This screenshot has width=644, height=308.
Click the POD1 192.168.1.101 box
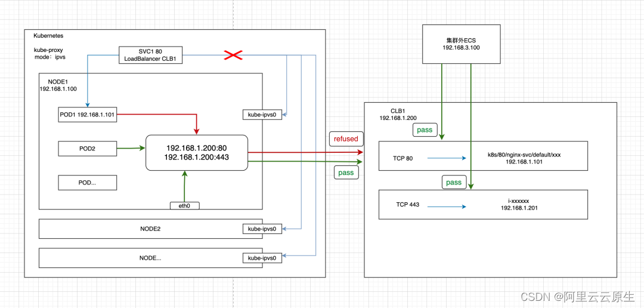point(88,115)
